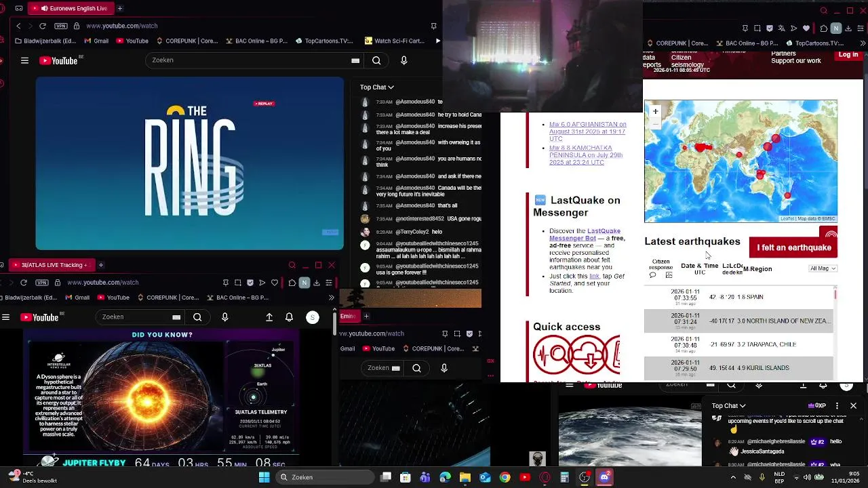Open the All Mag magnitude filter
868x488 pixels.
coord(823,268)
